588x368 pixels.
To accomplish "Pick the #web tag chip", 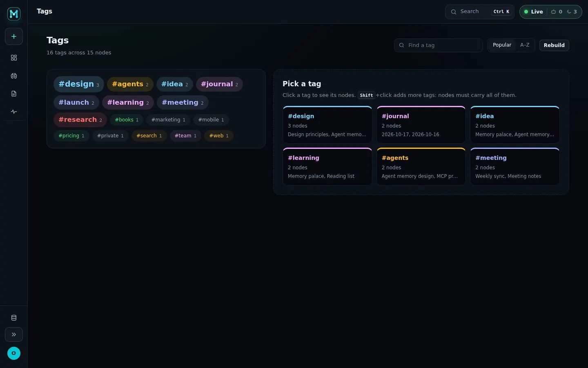I will 219,136.
